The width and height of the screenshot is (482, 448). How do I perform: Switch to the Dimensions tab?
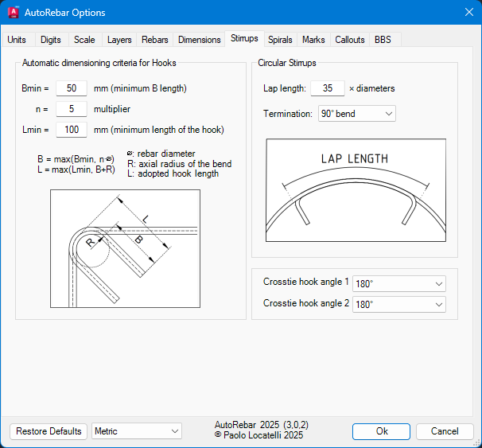pos(200,40)
